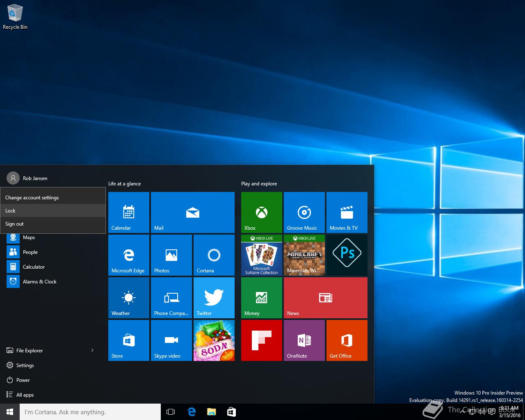This screenshot has width=525, height=420.
Task: Open the Cortana tile
Action: (x=214, y=255)
